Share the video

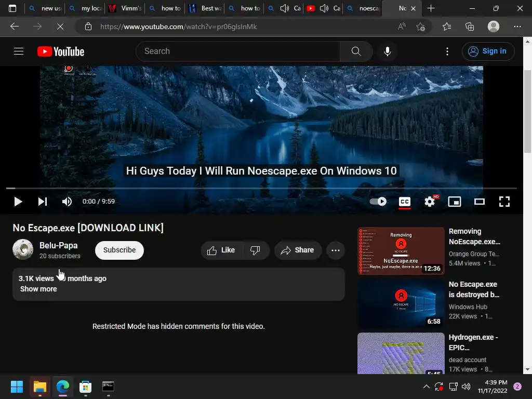[298, 250]
